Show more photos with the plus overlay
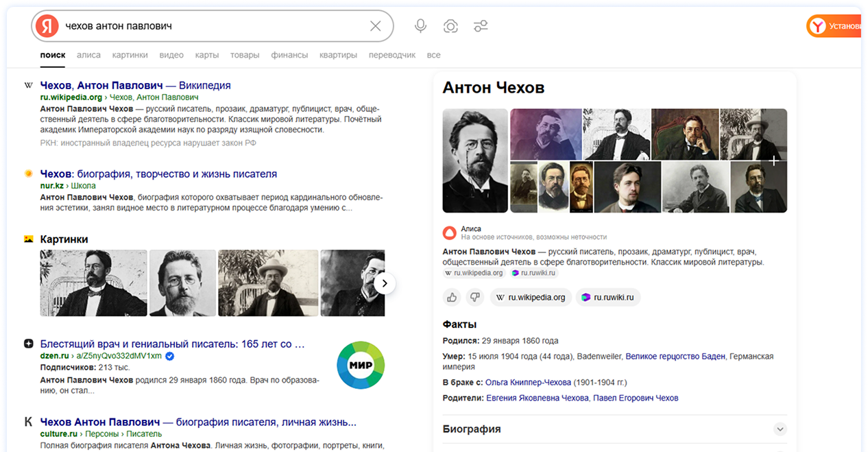Image resolution: width=868 pixels, height=452 pixels. click(773, 160)
